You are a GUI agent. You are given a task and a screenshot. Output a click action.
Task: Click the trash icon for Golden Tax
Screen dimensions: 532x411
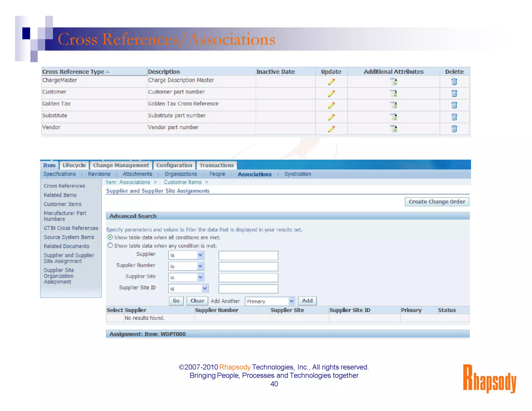pos(454,105)
